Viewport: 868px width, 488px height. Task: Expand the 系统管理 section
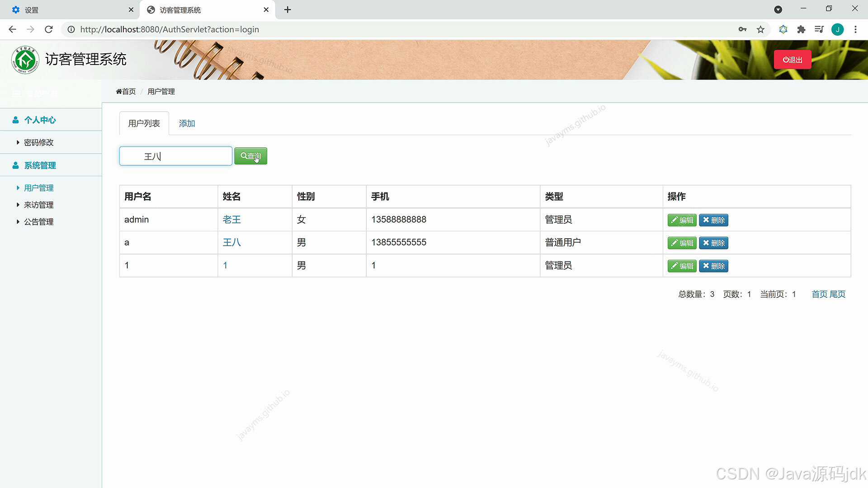coord(40,165)
